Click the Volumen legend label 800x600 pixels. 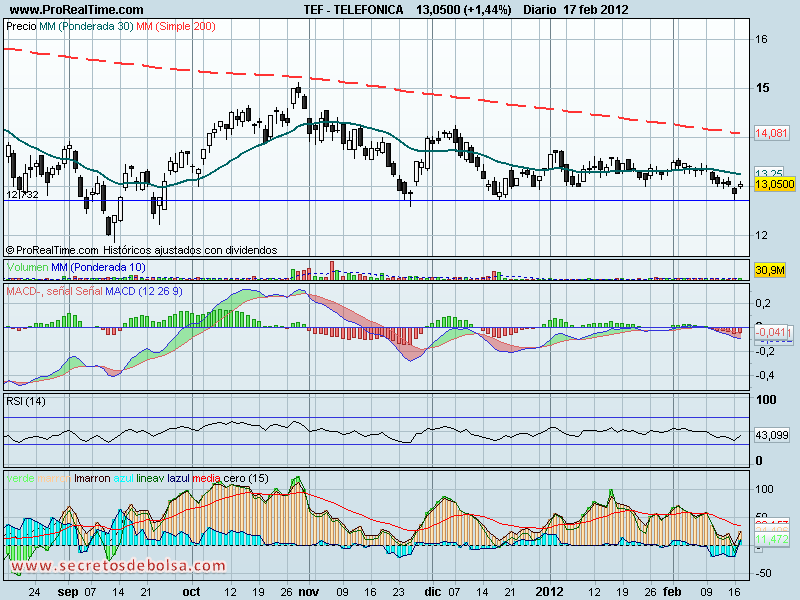[28, 267]
